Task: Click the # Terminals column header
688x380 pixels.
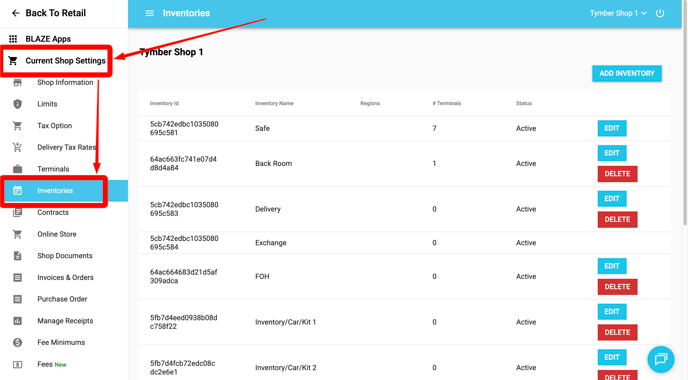Action: click(x=447, y=104)
